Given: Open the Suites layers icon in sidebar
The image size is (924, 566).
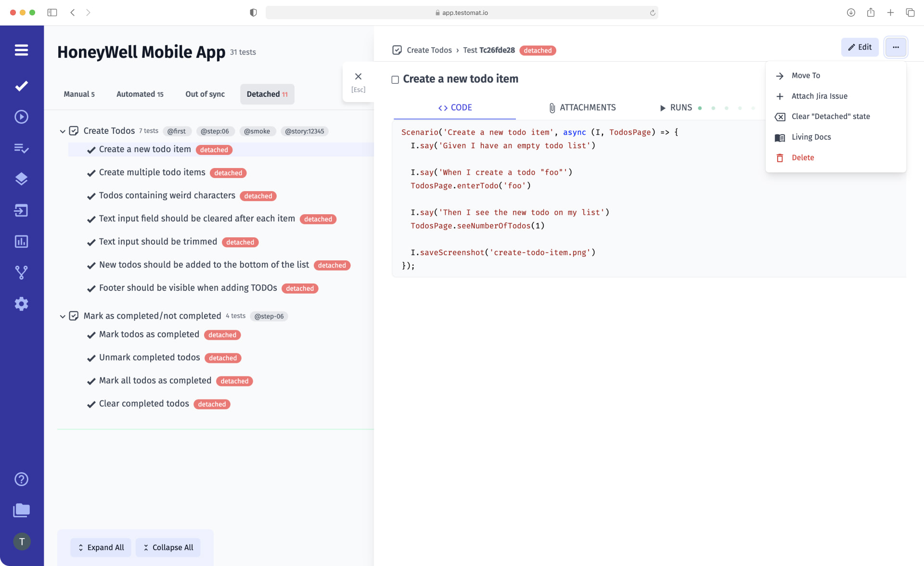Looking at the screenshot, I should [x=22, y=179].
